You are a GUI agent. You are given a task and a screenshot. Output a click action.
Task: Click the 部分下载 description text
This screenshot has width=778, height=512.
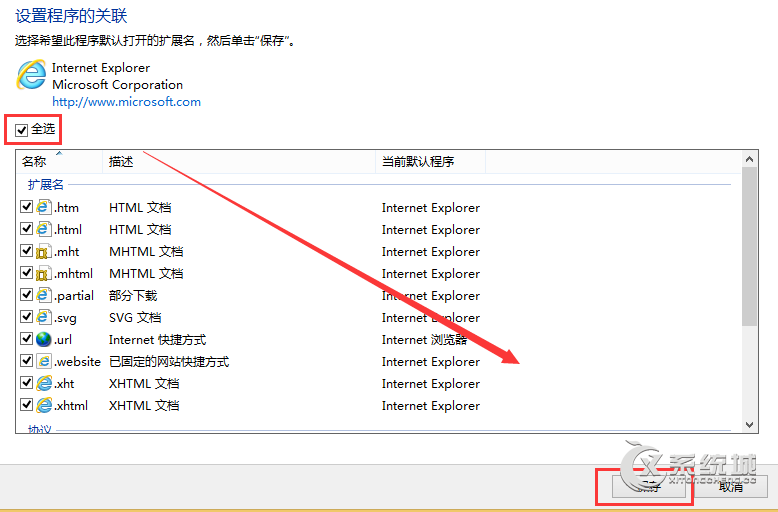pyautogui.click(x=133, y=296)
